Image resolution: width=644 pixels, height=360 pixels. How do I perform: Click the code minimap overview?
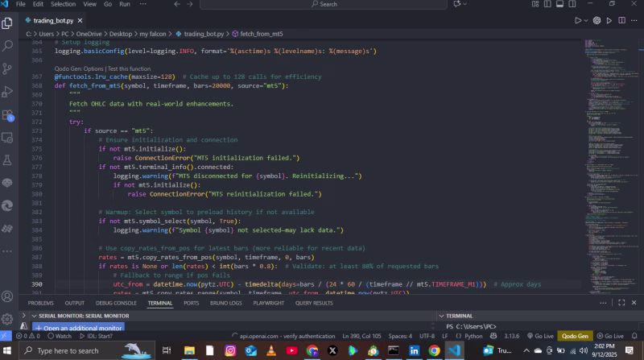click(612, 166)
